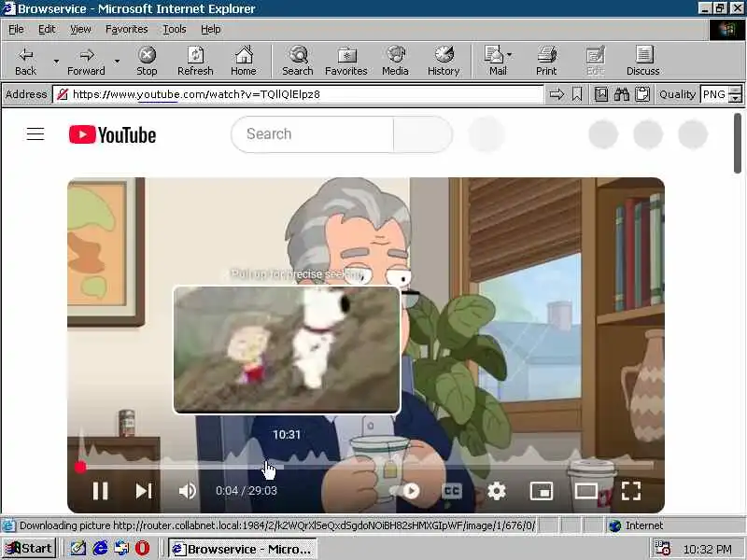Expand the Mail button dropdown arrow
747x560 pixels.
[x=510, y=55]
